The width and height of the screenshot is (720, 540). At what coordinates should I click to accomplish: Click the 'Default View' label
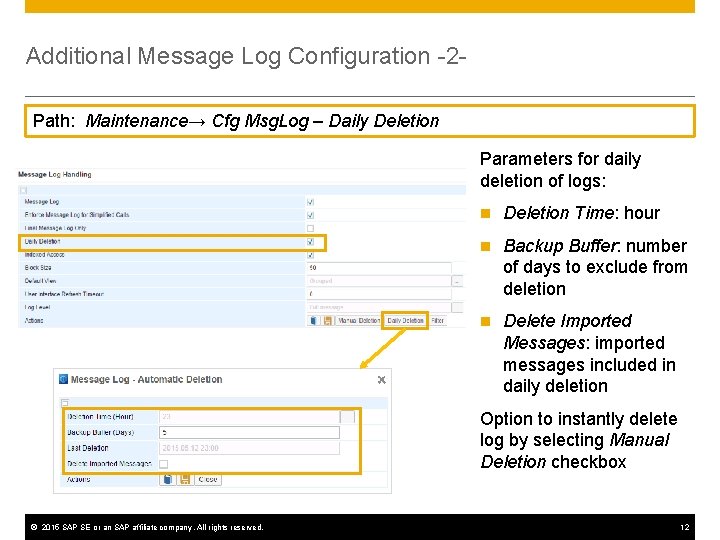[40, 281]
